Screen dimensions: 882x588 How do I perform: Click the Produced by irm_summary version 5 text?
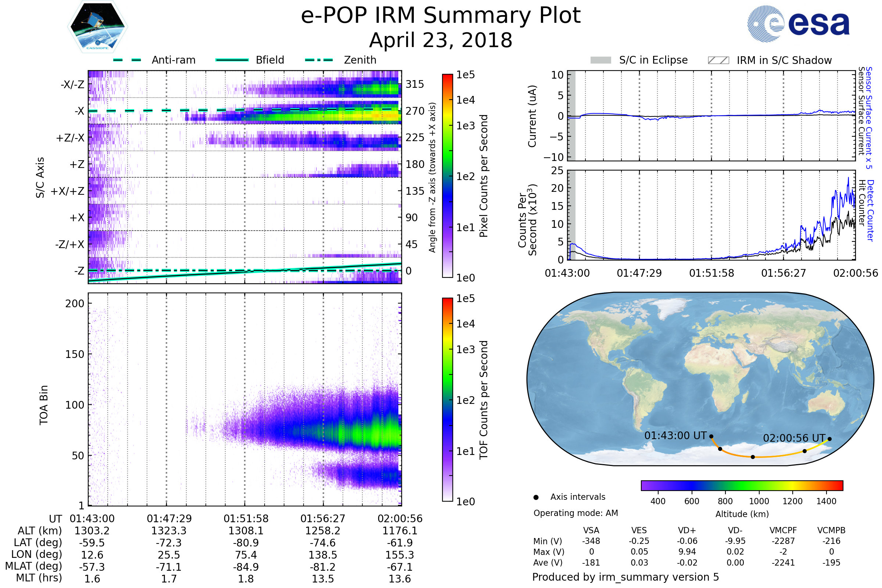point(625,577)
